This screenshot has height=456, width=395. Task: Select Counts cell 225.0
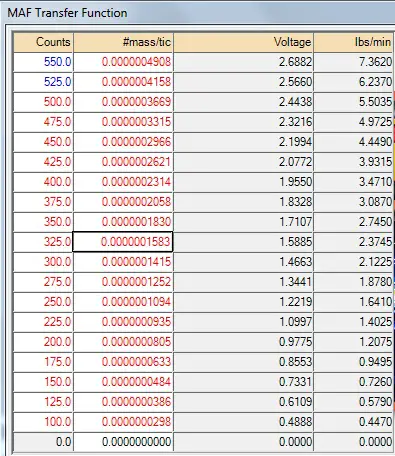pyautogui.click(x=43, y=322)
